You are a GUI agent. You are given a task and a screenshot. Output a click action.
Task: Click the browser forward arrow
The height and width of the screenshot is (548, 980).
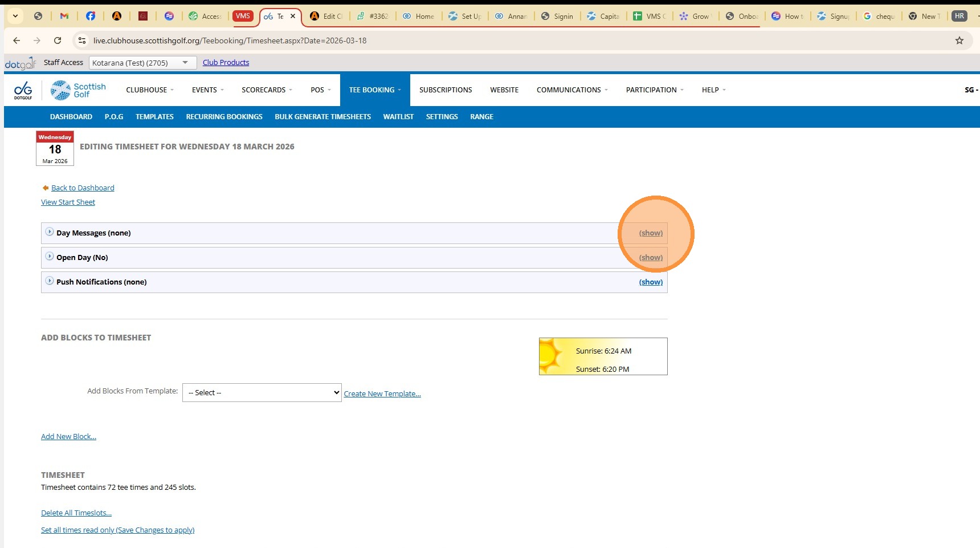(37, 40)
